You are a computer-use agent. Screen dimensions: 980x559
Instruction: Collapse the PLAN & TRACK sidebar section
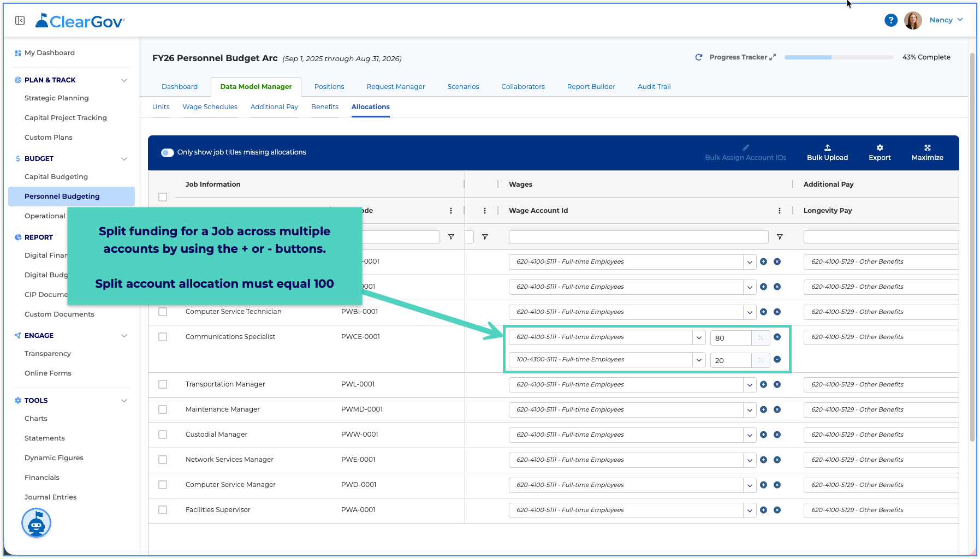(x=124, y=80)
